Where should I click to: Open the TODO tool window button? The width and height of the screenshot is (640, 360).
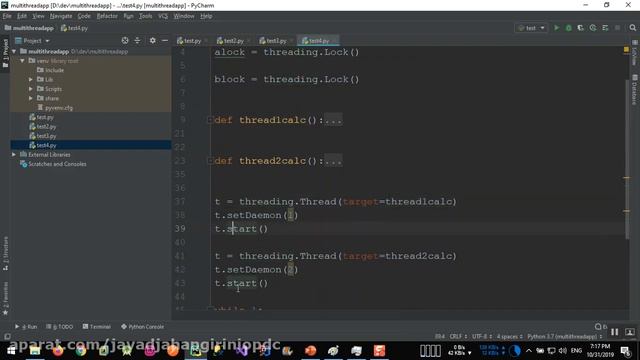click(60, 327)
